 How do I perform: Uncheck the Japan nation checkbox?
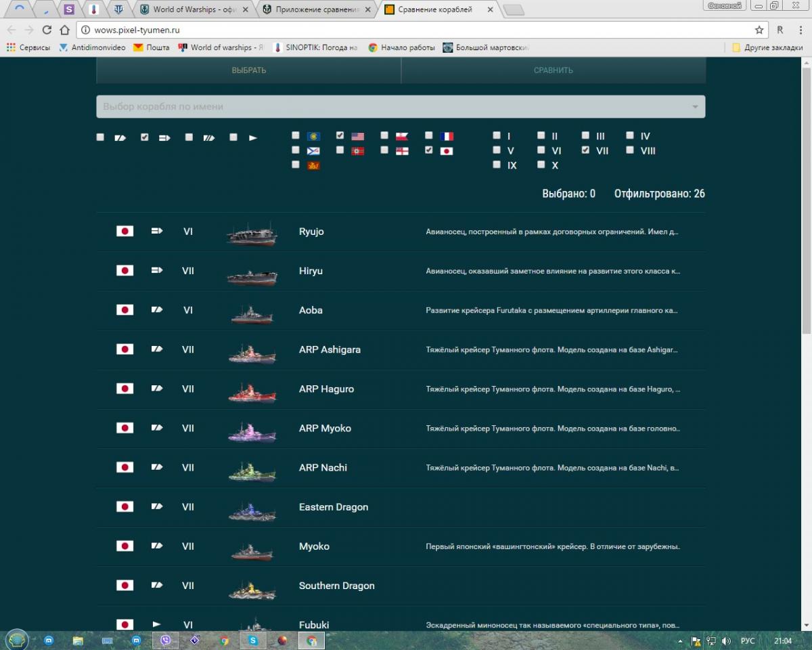pyautogui.click(x=428, y=150)
